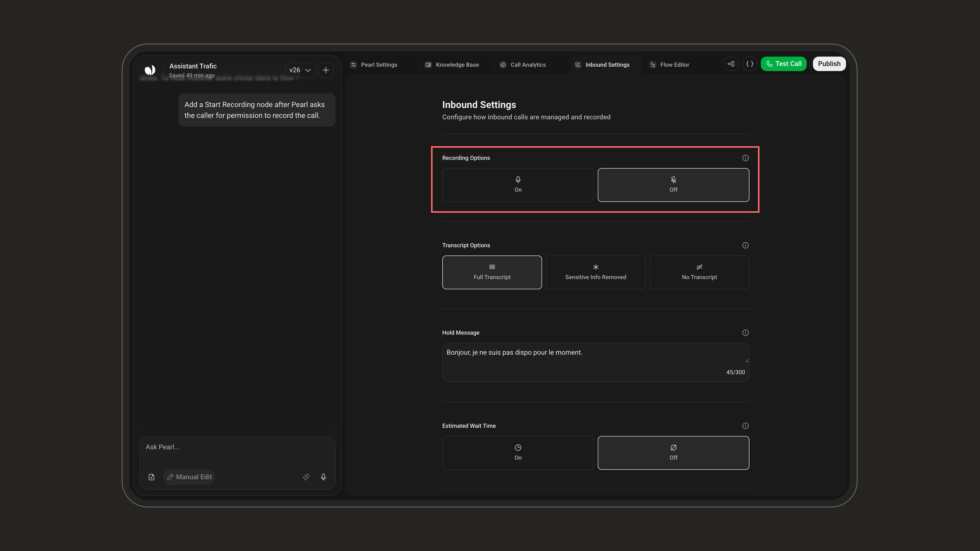Click the Pearl logo icon
Viewport: 980px width, 551px height.
(150, 70)
